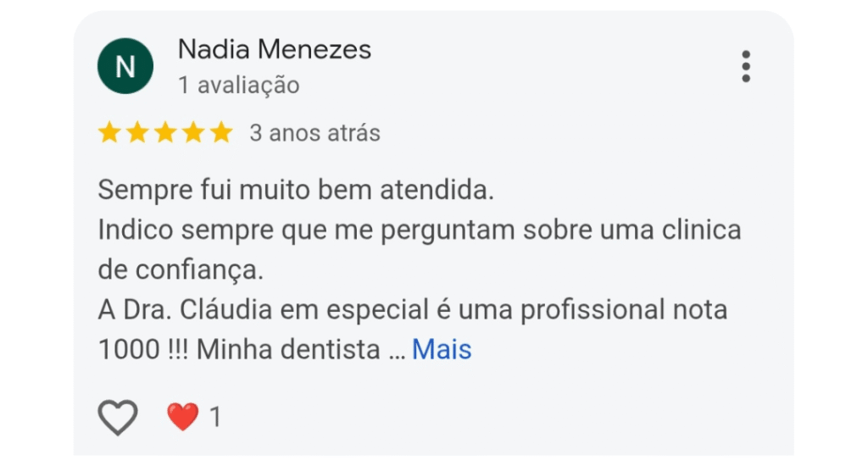Click the red heart reaction emoji
868x466 pixels.
182,417
